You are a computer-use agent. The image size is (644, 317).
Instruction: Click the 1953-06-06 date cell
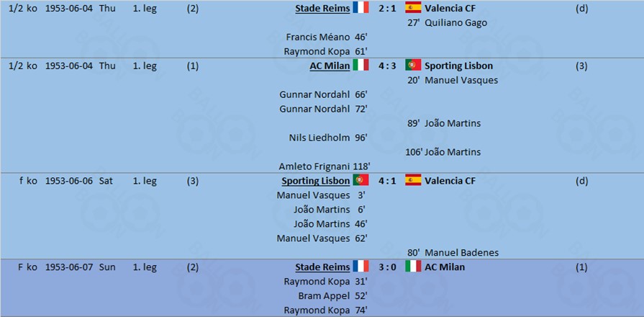pos(69,181)
